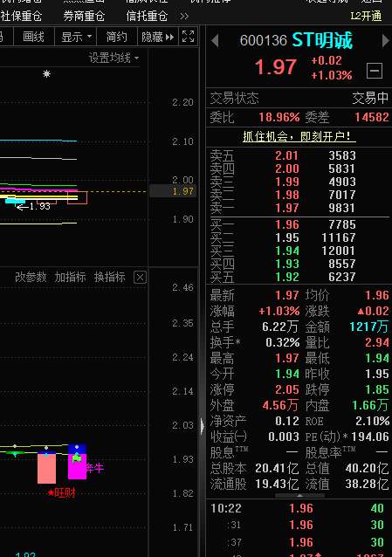Collapse the quote panel with minus box
Viewport: 392px width, 557px height.
375,71
